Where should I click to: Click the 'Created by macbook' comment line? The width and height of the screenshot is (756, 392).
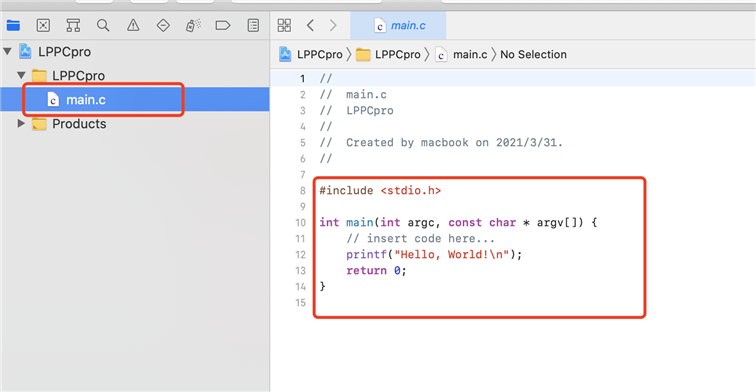coord(441,142)
